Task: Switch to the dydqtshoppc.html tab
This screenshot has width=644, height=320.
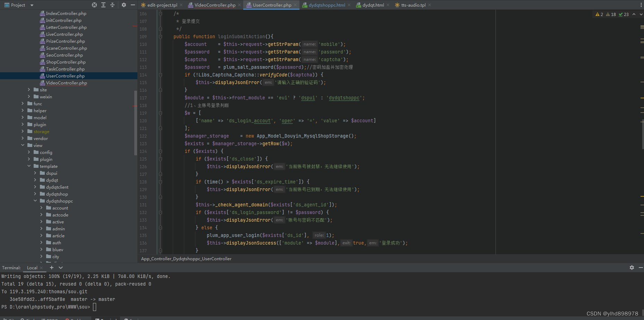Action: coord(323,5)
